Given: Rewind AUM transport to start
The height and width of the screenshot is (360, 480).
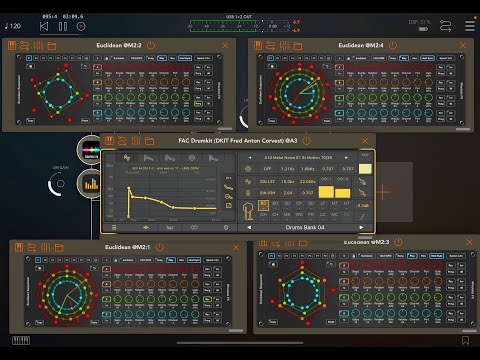Looking at the screenshot, I should 44,26.
